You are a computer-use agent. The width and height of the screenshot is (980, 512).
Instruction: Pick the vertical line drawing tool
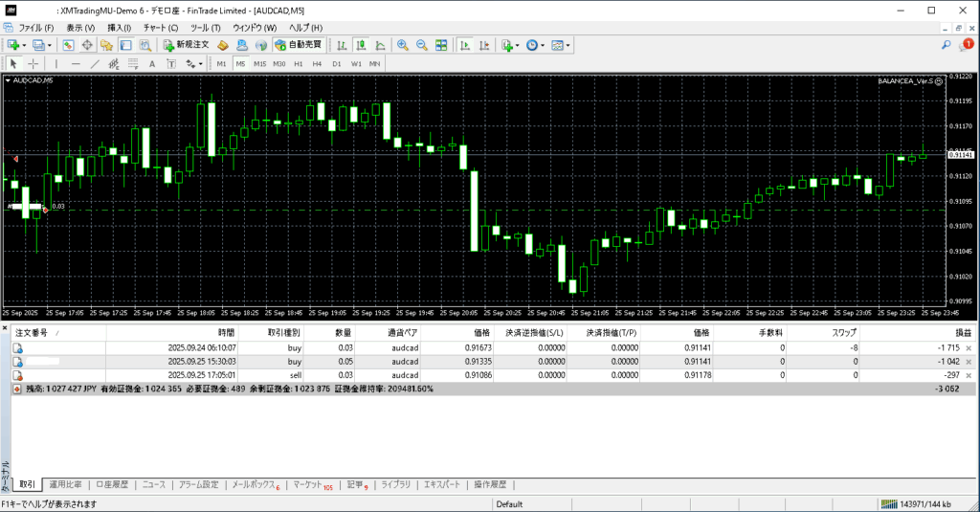click(x=56, y=64)
